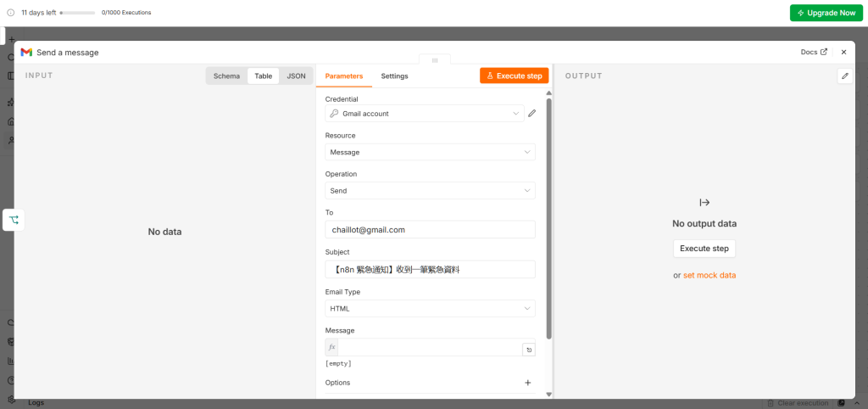
Task: Click the Upgrade Now button
Action: [826, 13]
